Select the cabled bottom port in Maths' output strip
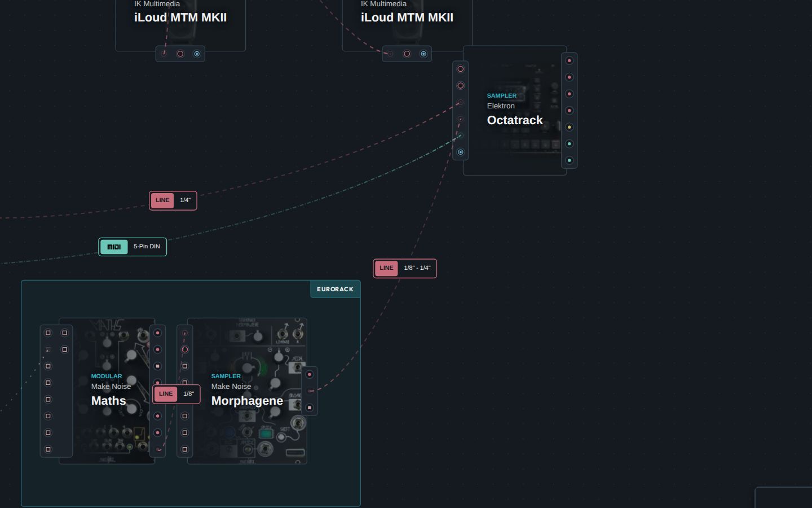Image resolution: width=812 pixels, height=508 pixels. tap(157, 449)
